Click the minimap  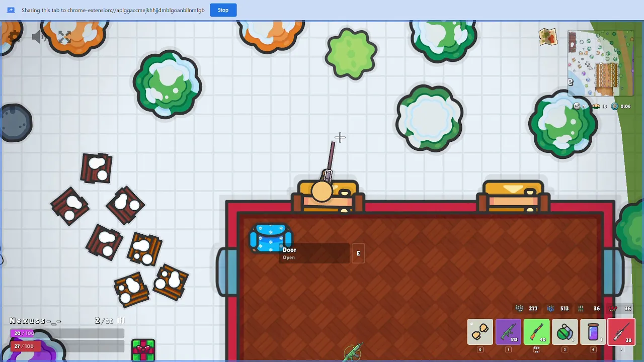coord(601,63)
